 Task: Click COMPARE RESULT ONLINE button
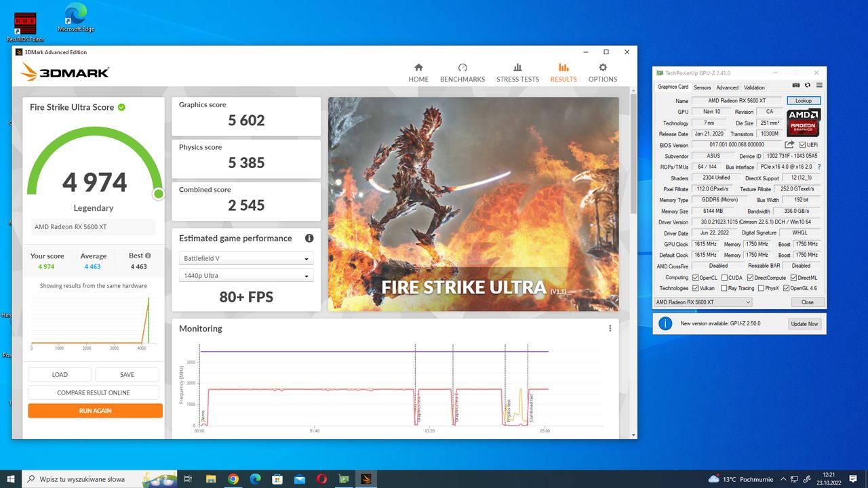(94, 392)
